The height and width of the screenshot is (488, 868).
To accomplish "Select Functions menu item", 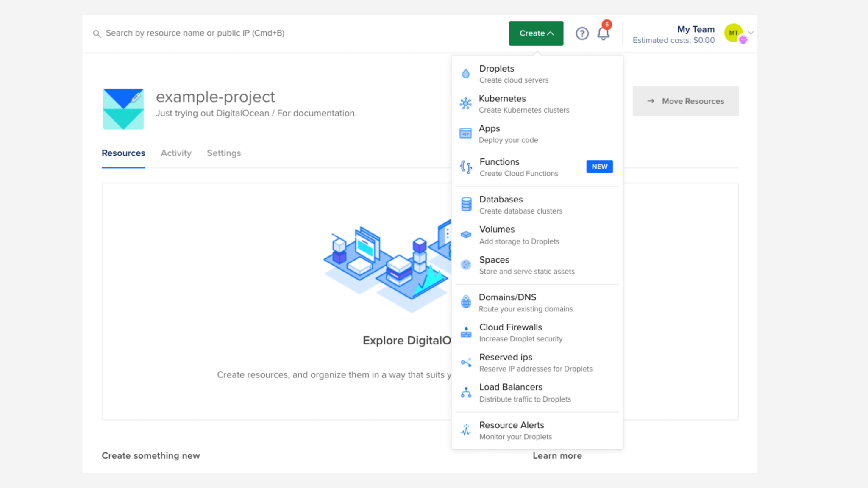I will (x=537, y=167).
